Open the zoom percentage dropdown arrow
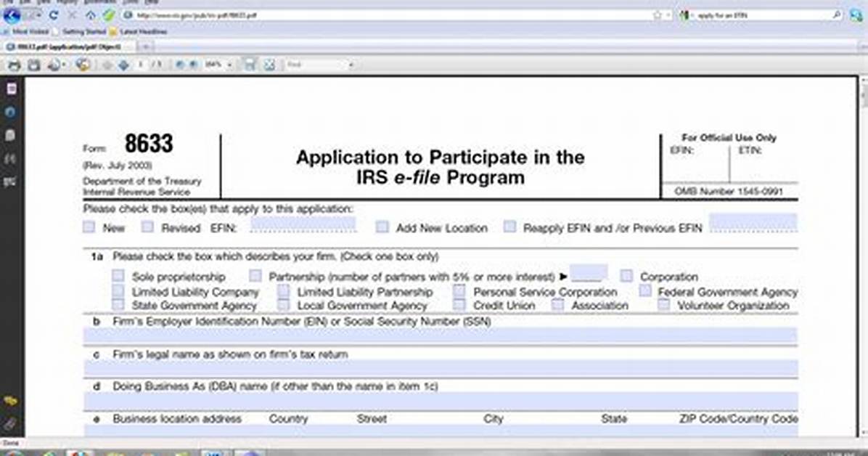This screenshot has width=868, height=456. point(229,65)
